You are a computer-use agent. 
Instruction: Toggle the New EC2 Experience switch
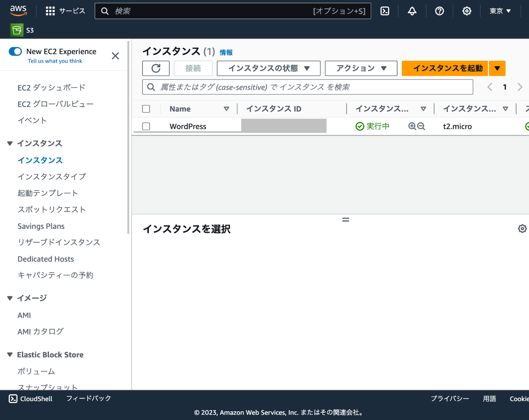click(x=15, y=51)
